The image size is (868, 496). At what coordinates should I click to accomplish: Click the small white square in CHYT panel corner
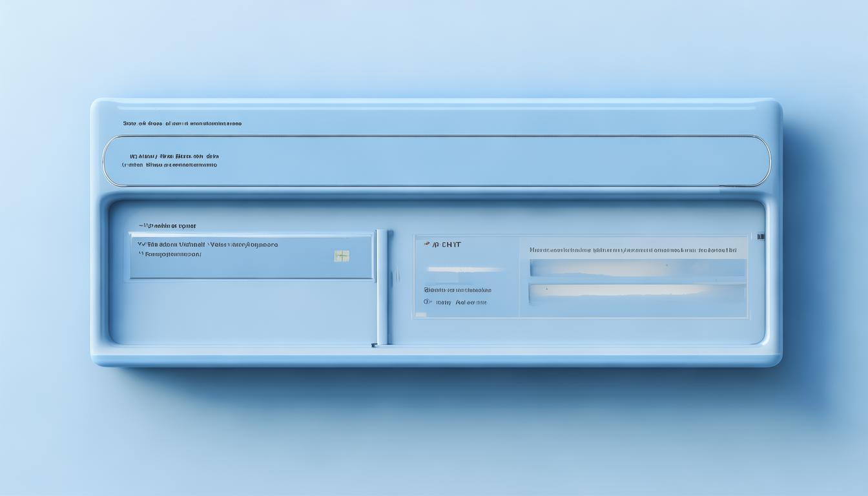pos(420,315)
